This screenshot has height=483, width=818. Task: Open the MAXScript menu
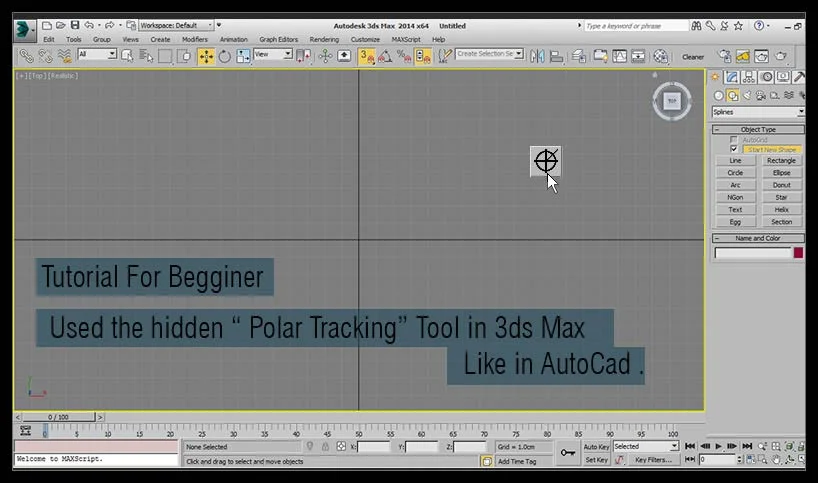(x=406, y=39)
